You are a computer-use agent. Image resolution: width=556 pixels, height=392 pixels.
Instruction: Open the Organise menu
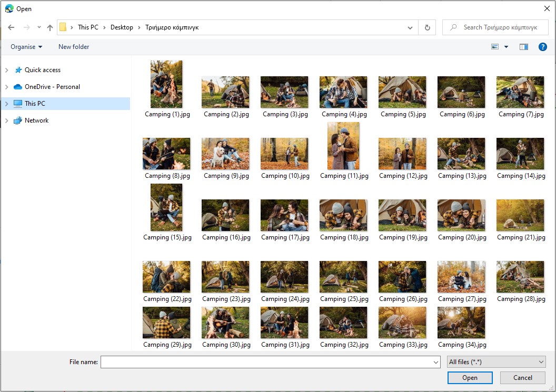point(26,47)
